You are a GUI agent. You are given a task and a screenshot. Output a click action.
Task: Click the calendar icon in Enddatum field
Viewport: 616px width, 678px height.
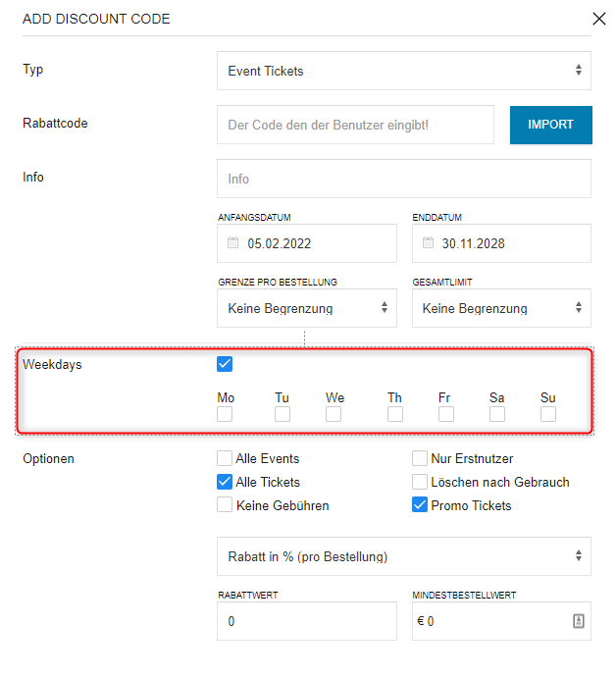427,243
